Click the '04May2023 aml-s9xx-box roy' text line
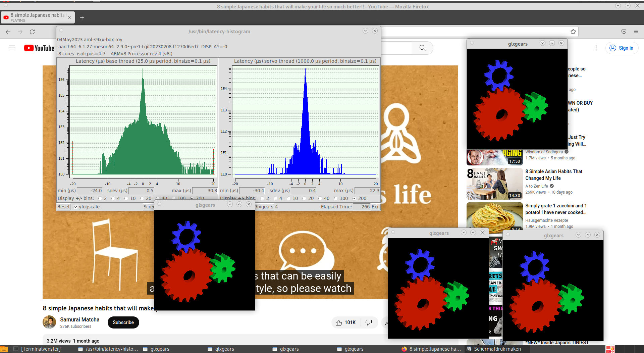Screen dimensions: 644x353 point(90,40)
